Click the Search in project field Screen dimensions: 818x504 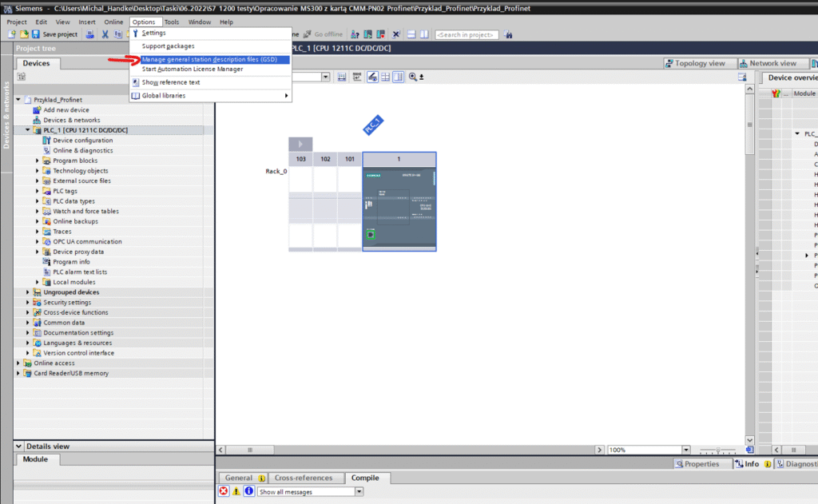point(467,34)
